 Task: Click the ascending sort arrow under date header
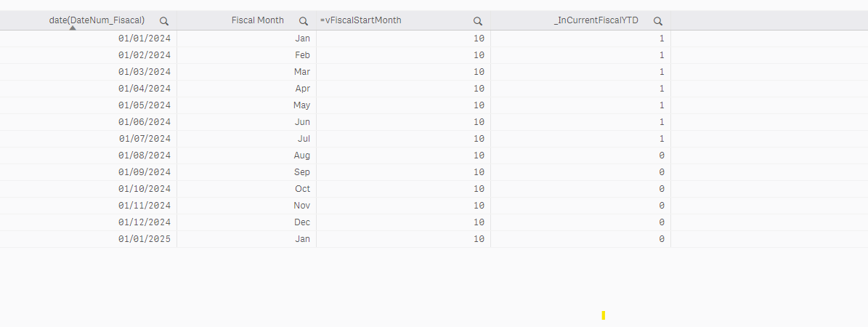[73, 28]
